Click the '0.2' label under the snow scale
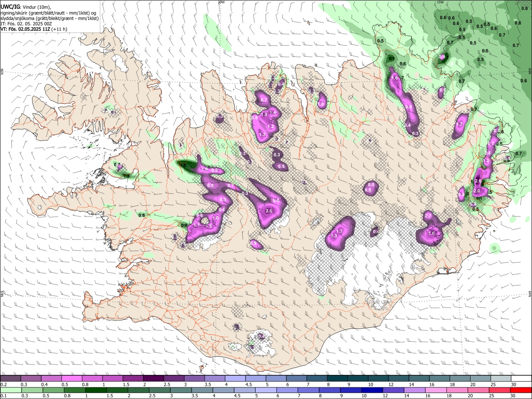Viewport: 532px width, 399px height. 3,384
